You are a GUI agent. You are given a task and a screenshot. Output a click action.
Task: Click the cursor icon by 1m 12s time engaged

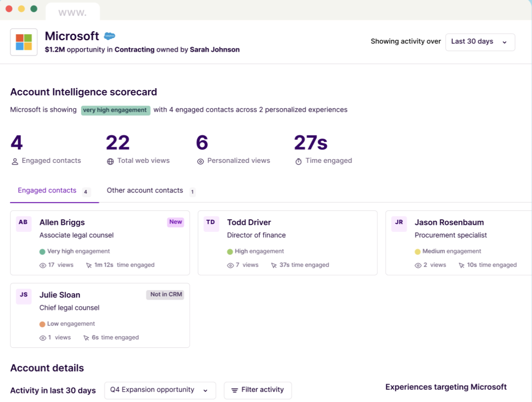(89, 265)
